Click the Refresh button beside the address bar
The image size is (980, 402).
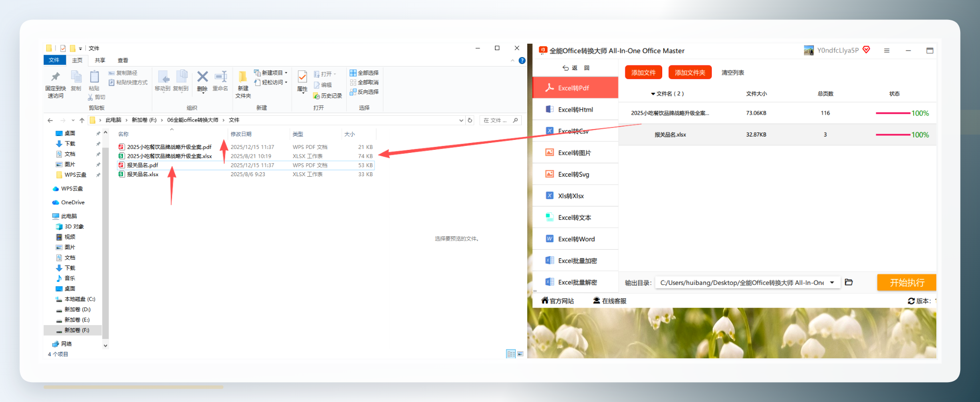point(470,120)
